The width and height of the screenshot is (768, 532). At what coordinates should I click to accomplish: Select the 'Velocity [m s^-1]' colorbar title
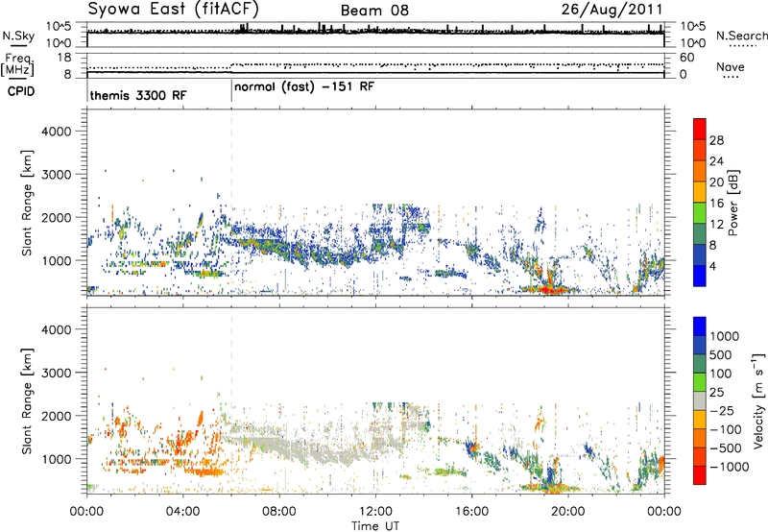coord(758,400)
